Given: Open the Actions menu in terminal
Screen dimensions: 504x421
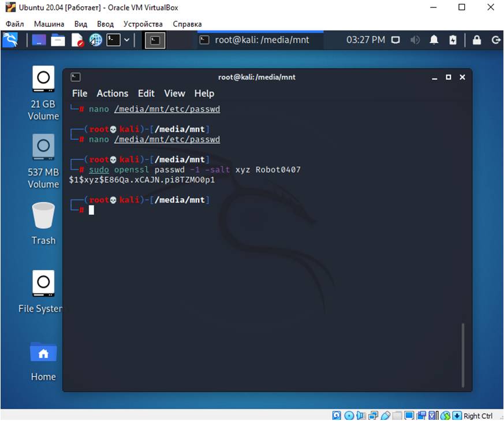Looking at the screenshot, I should click(x=112, y=94).
